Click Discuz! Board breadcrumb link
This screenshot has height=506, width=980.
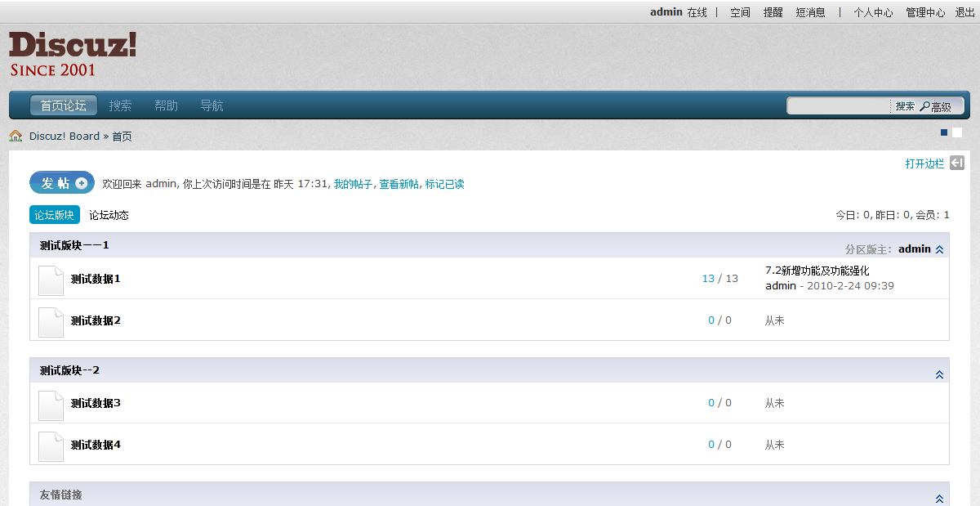pyautogui.click(x=65, y=137)
